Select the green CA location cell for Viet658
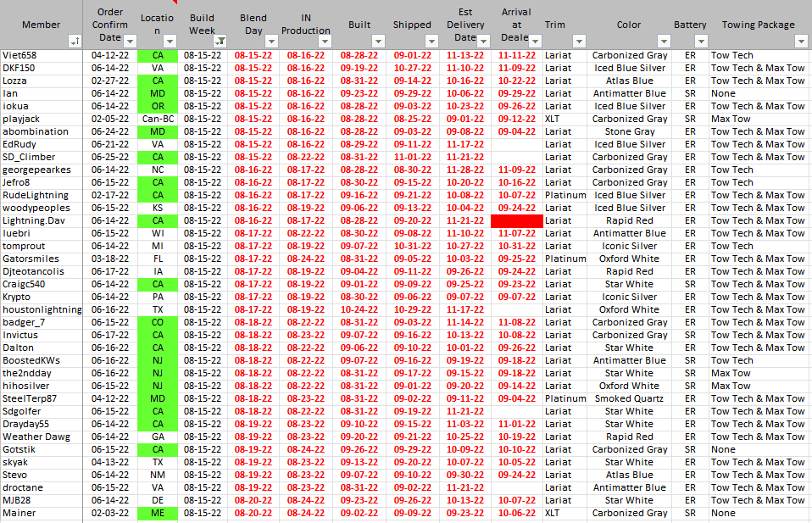The image size is (812, 523). 158,55
